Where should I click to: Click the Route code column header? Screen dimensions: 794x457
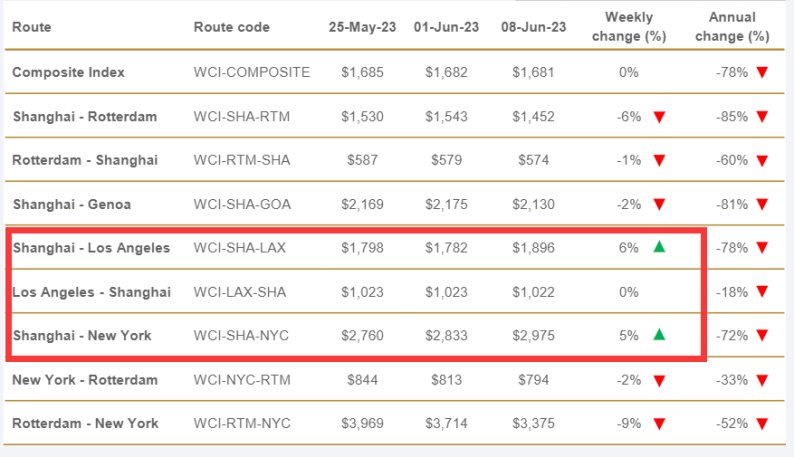pyautogui.click(x=231, y=27)
